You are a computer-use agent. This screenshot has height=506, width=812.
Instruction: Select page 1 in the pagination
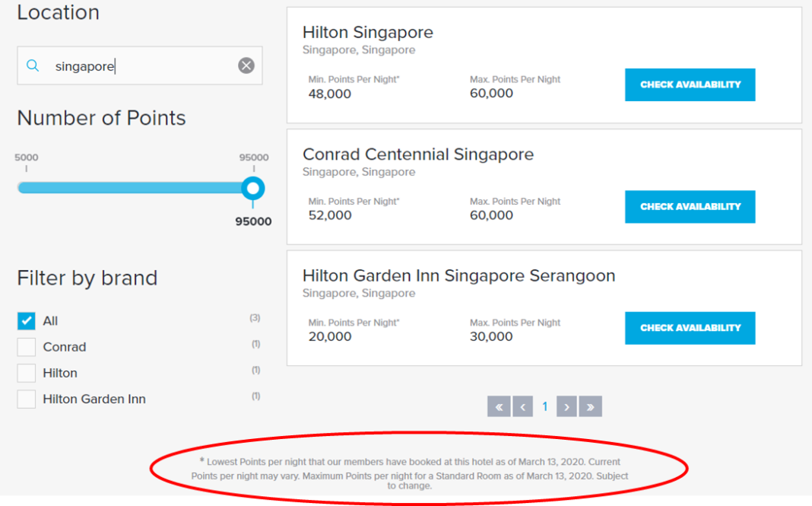pos(544,406)
